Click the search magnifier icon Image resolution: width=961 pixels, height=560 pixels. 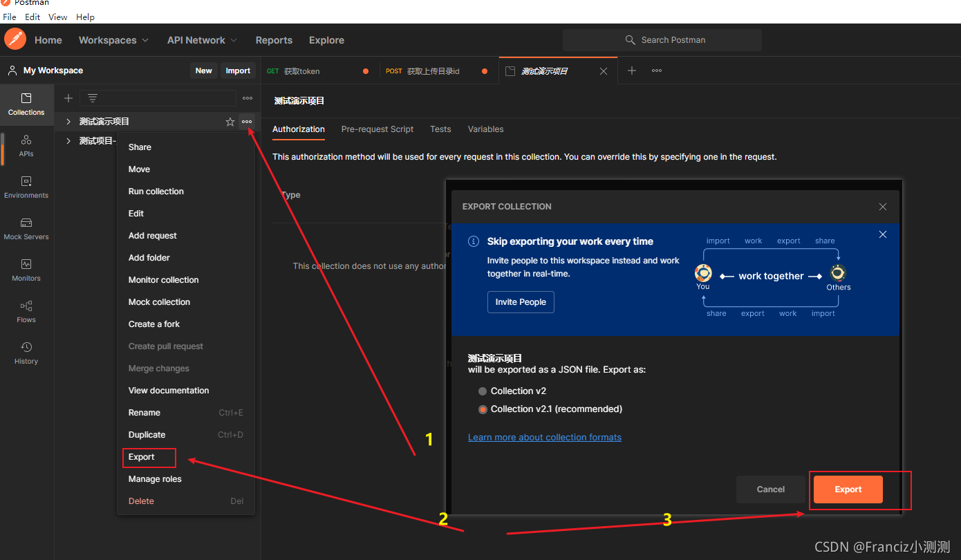pyautogui.click(x=630, y=40)
